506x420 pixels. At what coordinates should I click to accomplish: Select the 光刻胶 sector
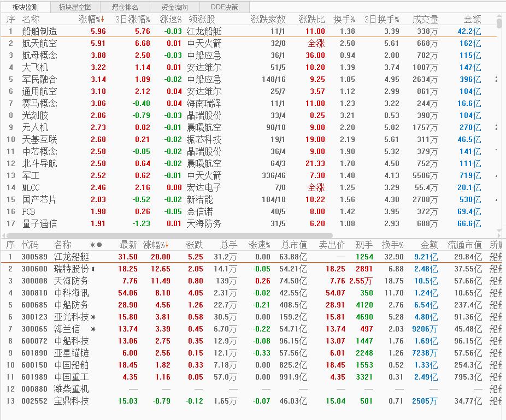[x=249, y=115]
